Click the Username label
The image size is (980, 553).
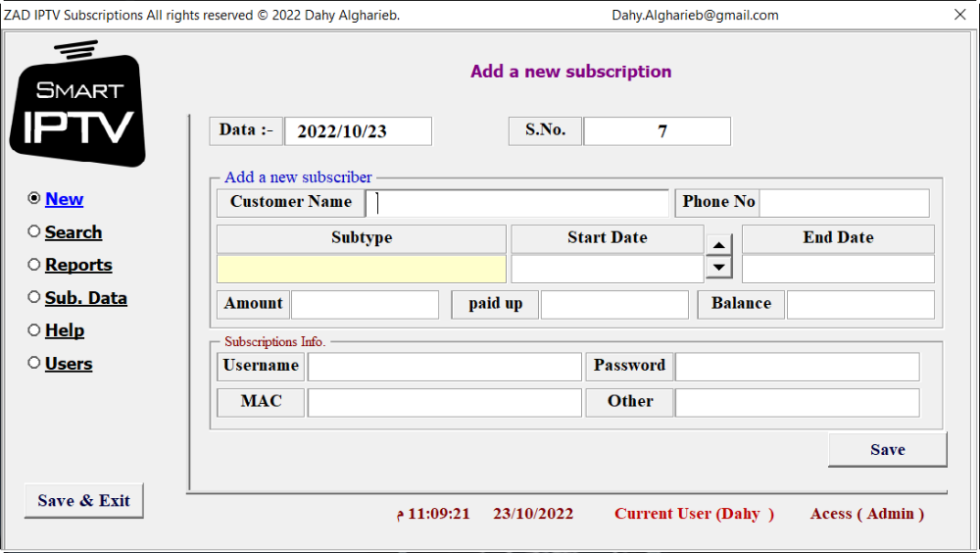261,366
